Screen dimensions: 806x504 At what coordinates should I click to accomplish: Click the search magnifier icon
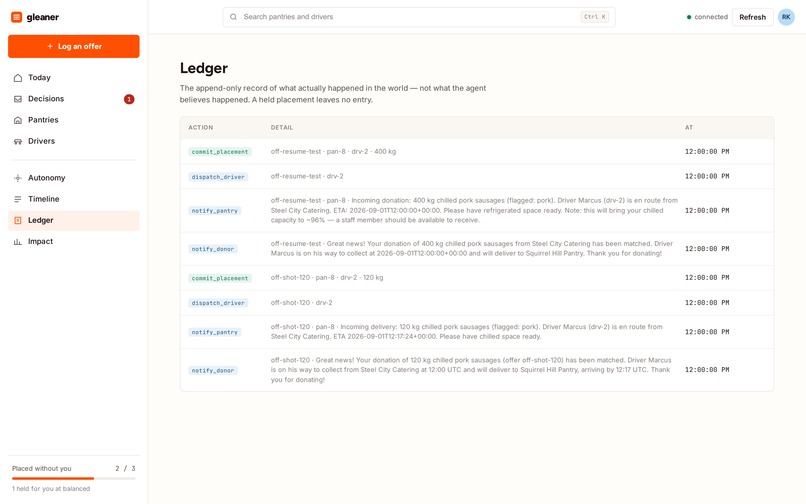[233, 17]
